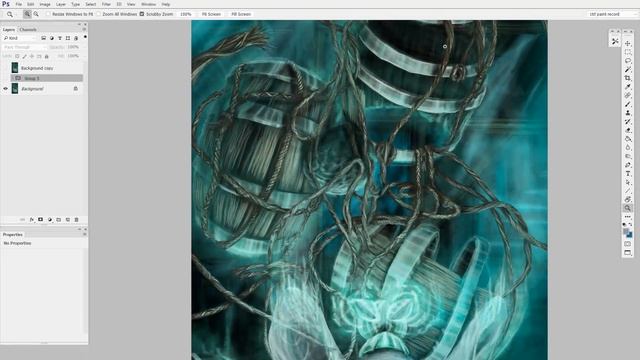Screen dimensions: 640x360
Task: Select the Hand tool
Action: (627, 199)
